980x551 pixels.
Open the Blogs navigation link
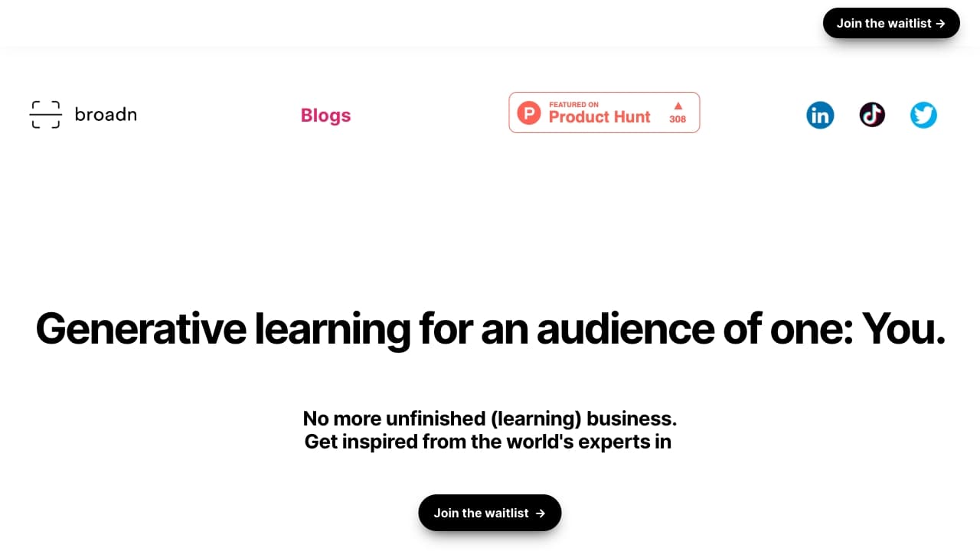coord(325,116)
